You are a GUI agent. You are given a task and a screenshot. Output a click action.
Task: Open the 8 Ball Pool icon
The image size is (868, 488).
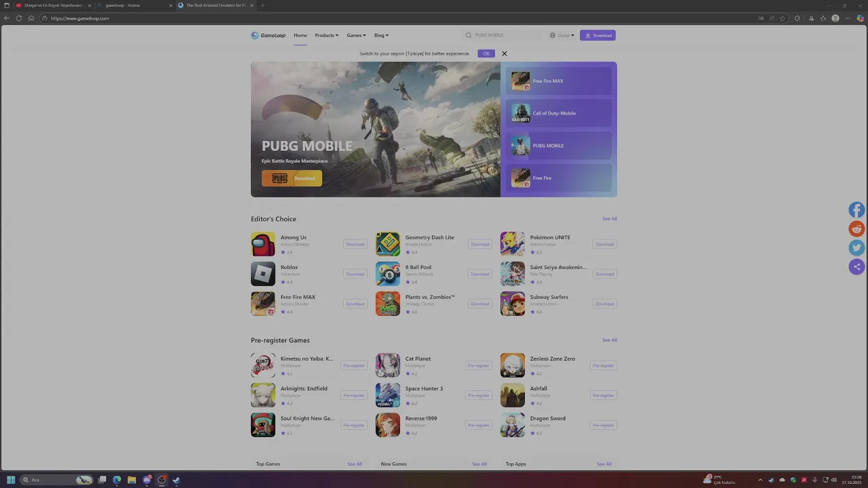(x=388, y=274)
